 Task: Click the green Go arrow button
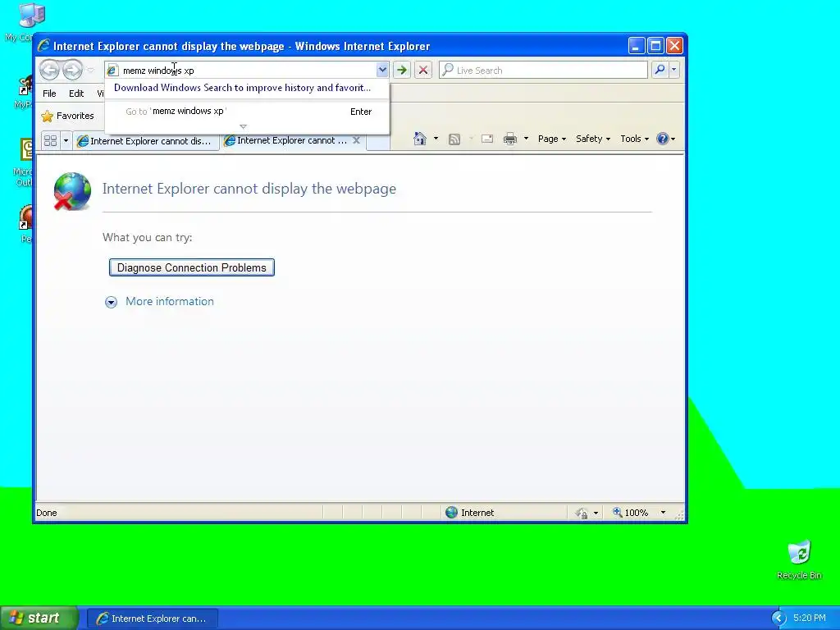pyautogui.click(x=402, y=70)
